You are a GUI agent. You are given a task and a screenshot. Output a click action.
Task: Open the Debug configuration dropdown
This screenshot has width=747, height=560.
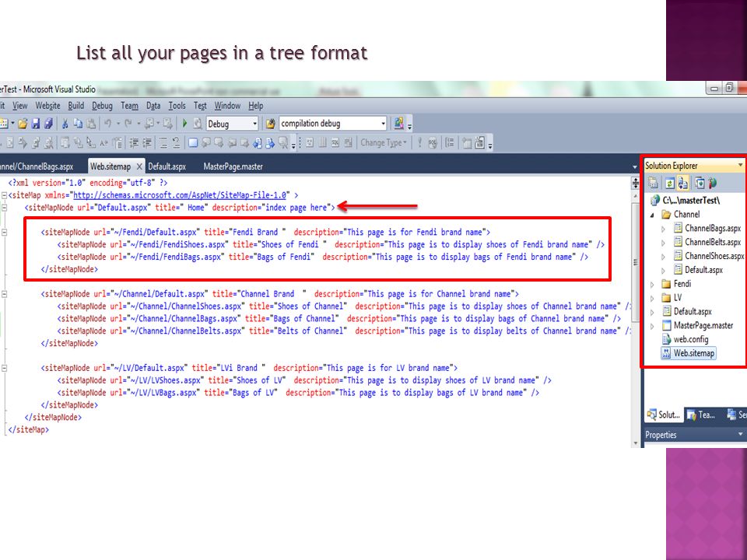(x=255, y=124)
